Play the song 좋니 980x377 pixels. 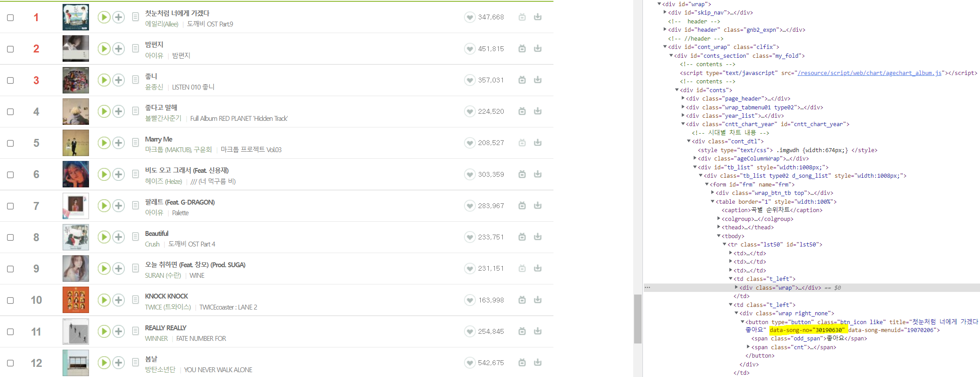pos(104,80)
